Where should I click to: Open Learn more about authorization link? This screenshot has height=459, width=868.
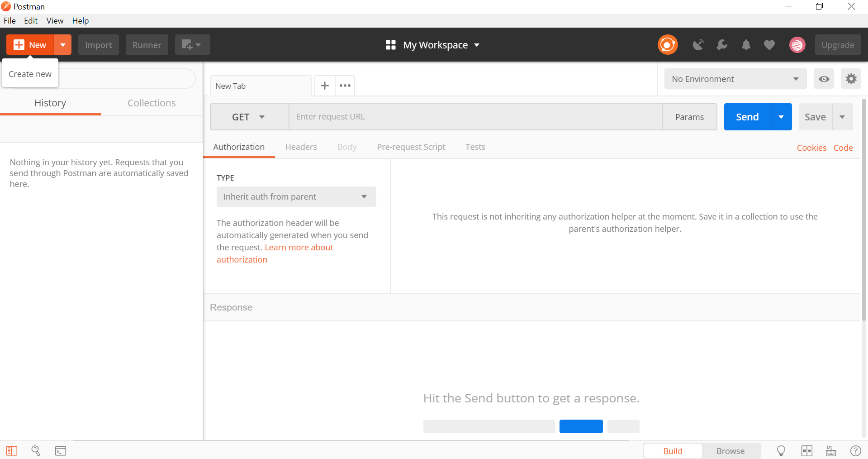pos(275,253)
